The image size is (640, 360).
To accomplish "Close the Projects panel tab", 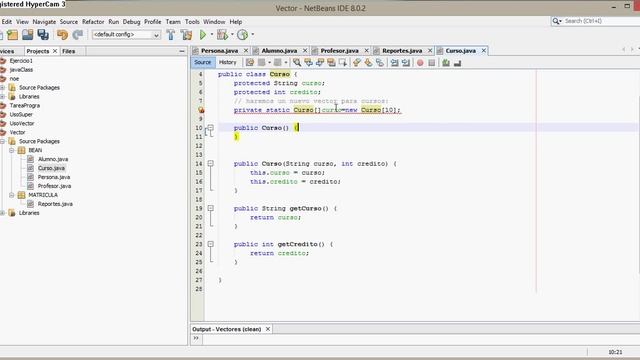I will pyautogui.click(x=55, y=51).
